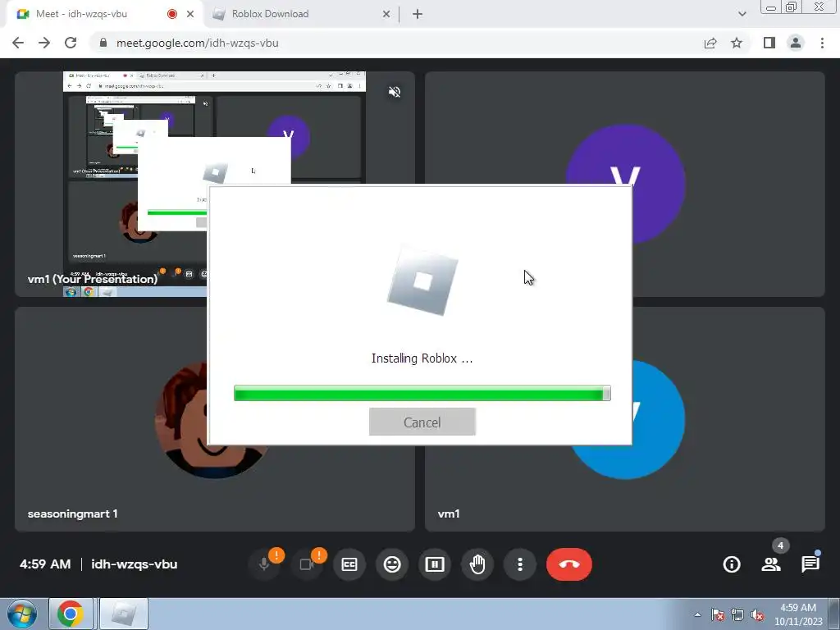The image size is (840, 630).
Task: Click the Installing Roblox status text
Action: pyautogui.click(x=422, y=358)
